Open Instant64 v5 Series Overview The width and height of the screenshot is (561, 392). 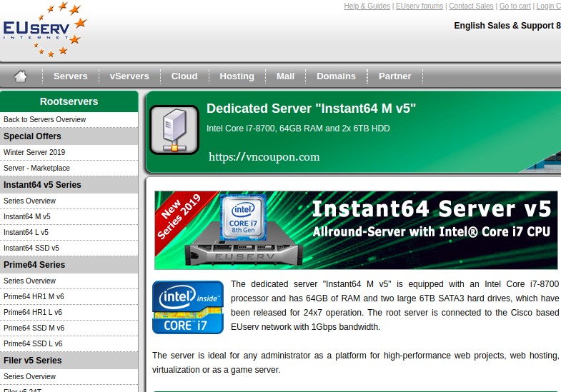[x=69, y=201]
